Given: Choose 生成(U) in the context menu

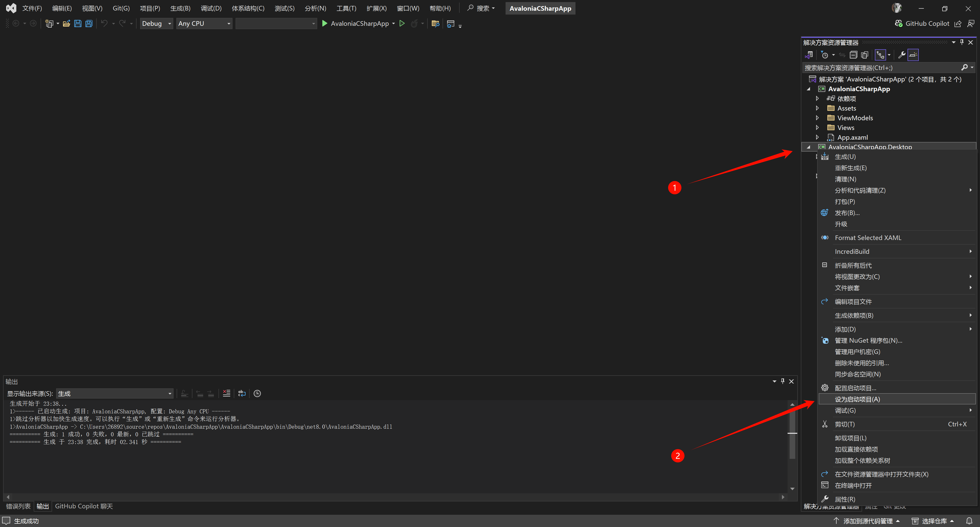Looking at the screenshot, I should click(897, 157).
